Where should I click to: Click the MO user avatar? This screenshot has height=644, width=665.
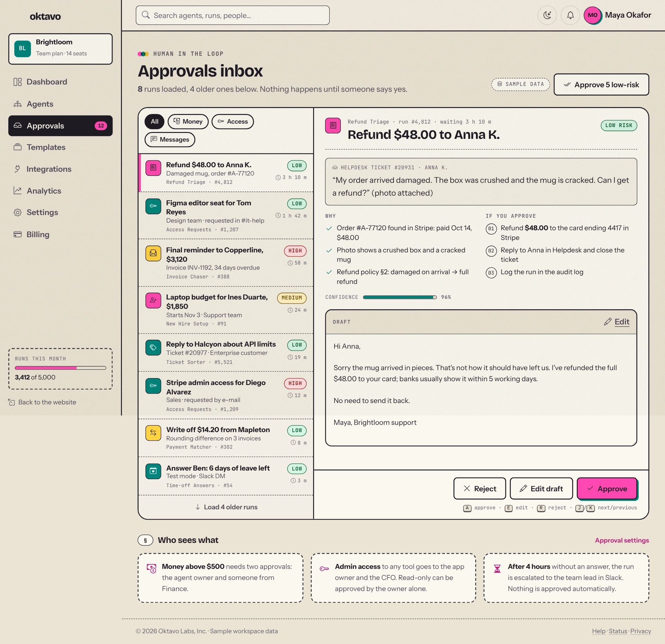pos(593,15)
